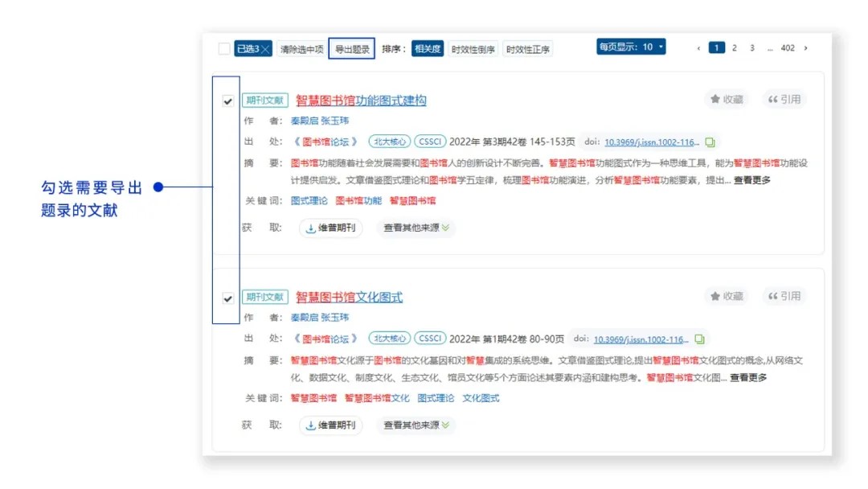
Task: Toggle the select-all checkbox in the toolbar
Action: tap(224, 49)
